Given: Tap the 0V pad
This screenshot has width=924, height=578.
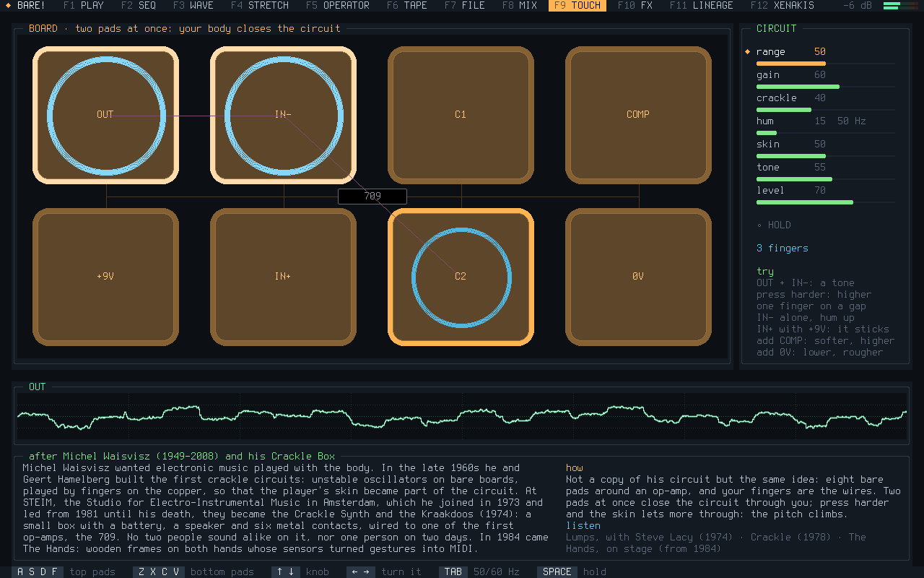Looking at the screenshot, I should click(x=638, y=277).
